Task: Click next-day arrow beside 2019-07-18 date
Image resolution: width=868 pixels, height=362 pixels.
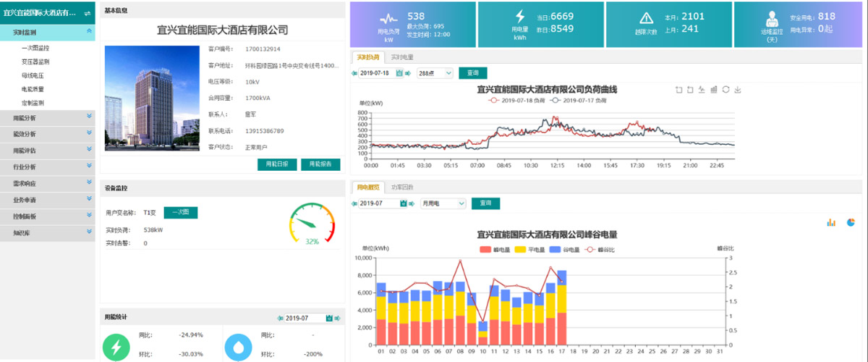Action: pos(408,73)
